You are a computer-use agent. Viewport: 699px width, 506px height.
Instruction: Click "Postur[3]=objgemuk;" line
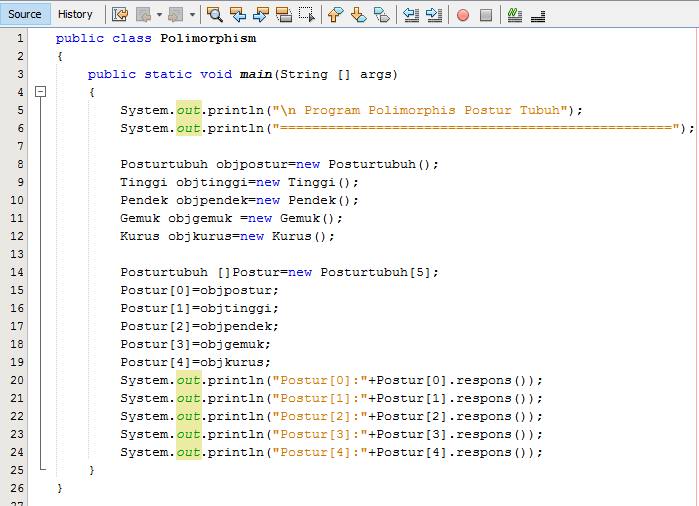[195, 345]
